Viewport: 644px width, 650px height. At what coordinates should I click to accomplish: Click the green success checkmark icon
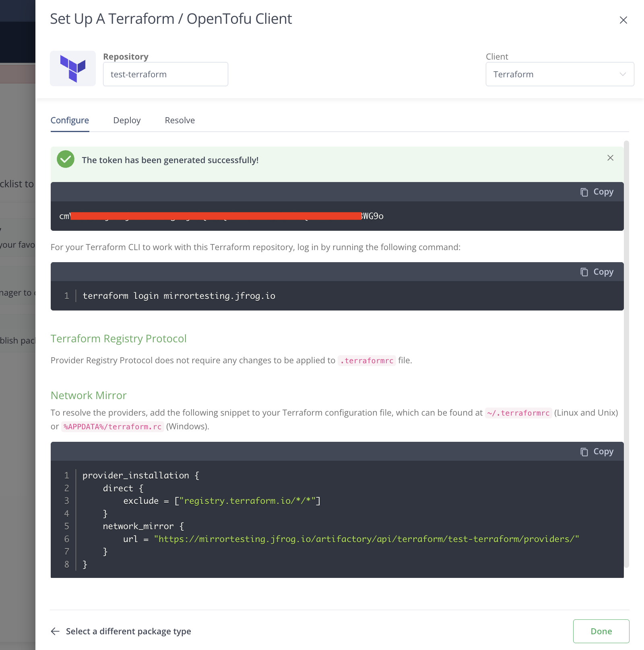pyautogui.click(x=66, y=159)
